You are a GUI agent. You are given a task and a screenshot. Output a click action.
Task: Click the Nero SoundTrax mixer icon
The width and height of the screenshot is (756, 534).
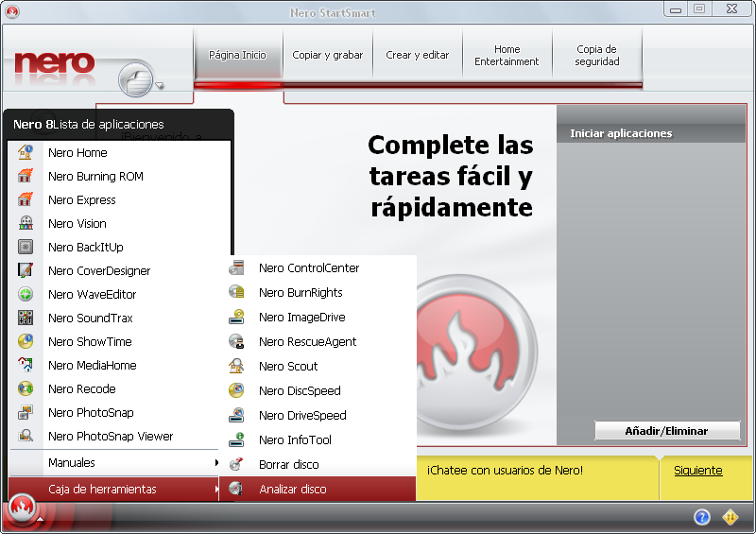[26, 318]
